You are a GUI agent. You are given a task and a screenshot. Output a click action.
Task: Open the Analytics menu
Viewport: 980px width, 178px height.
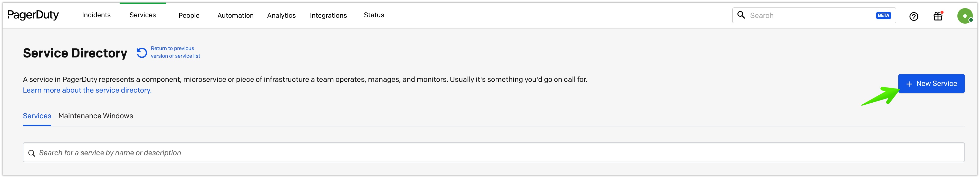click(x=281, y=15)
